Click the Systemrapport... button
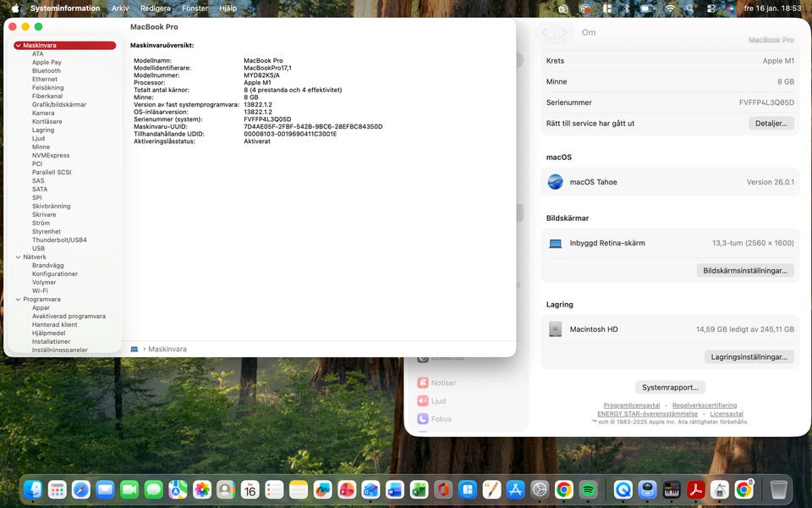Image resolution: width=812 pixels, height=508 pixels. point(670,387)
